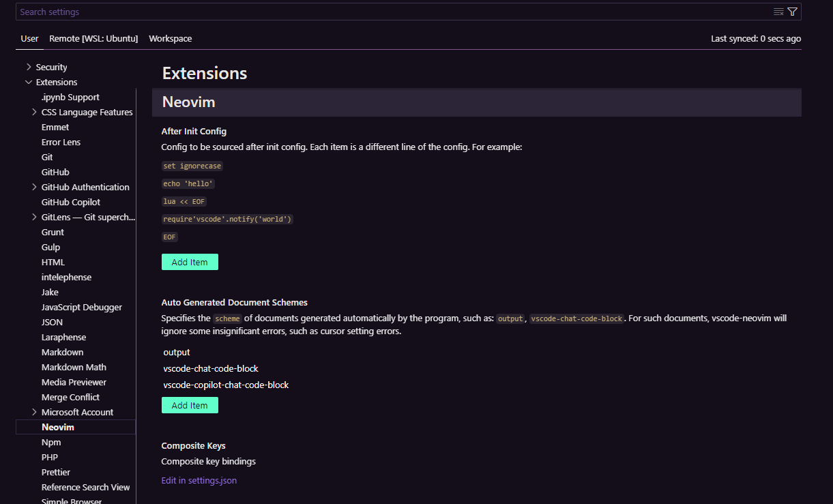Add Item under After Init Config
This screenshot has height=504, width=833.
click(190, 262)
